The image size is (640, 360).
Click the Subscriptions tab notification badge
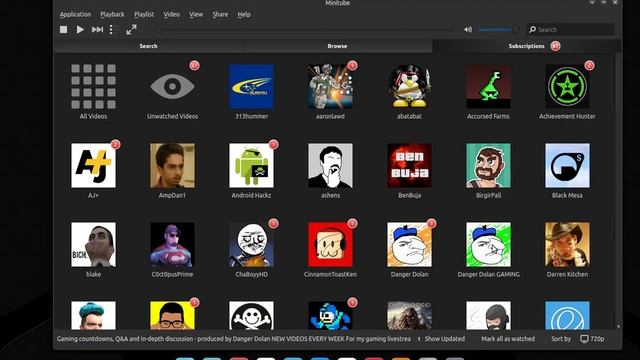click(x=555, y=46)
